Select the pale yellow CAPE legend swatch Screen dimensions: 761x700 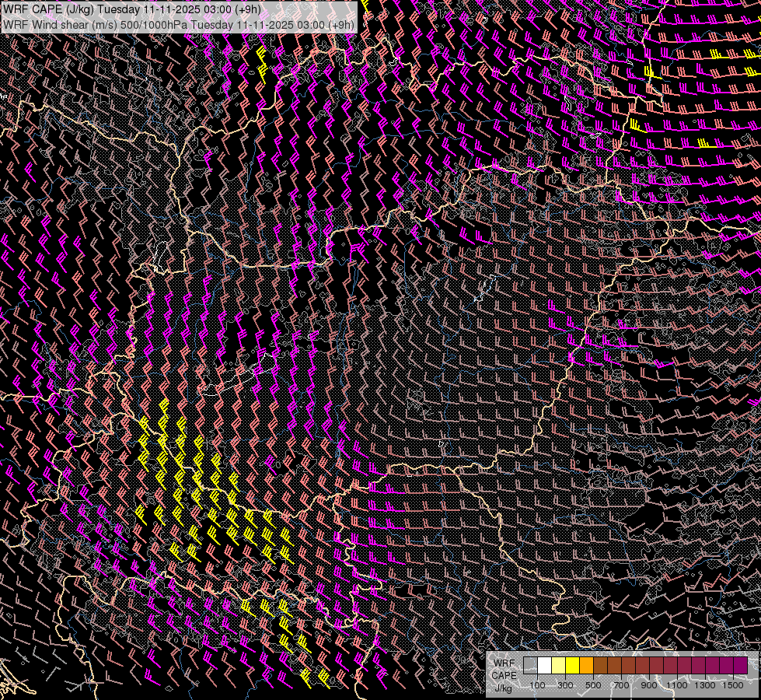tap(558, 666)
